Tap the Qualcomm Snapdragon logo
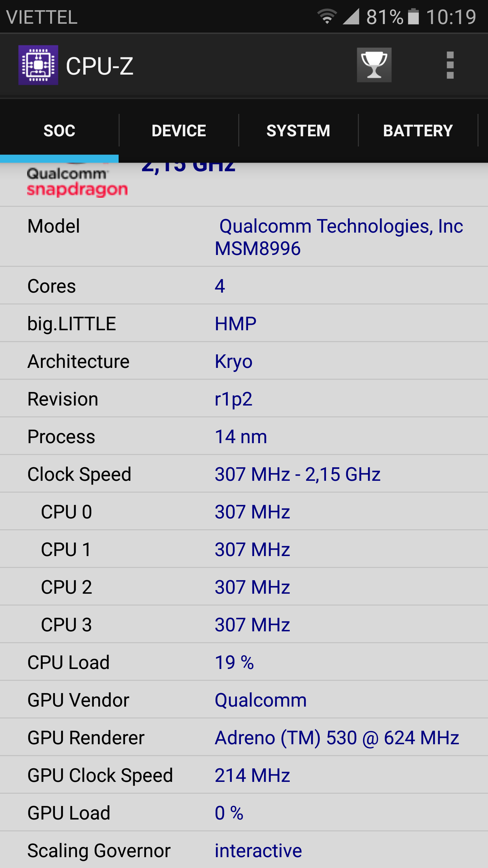488x868 pixels. coord(77,180)
